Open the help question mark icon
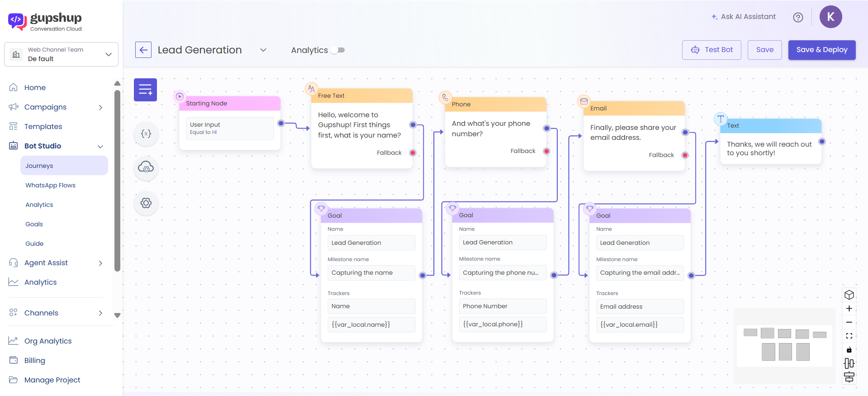Image resolution: width=868 pixels, height=396 pixels. 798,17
